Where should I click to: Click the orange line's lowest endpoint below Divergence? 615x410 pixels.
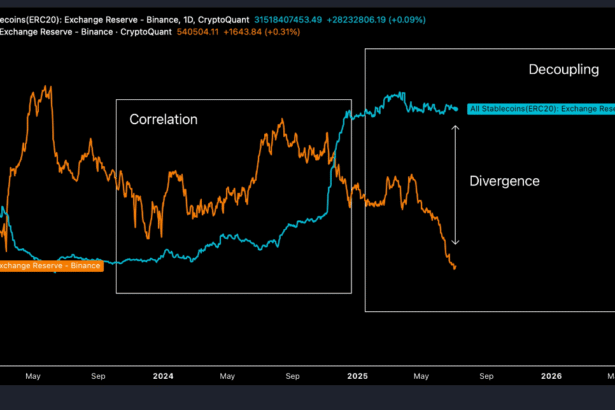click(455, 267)
